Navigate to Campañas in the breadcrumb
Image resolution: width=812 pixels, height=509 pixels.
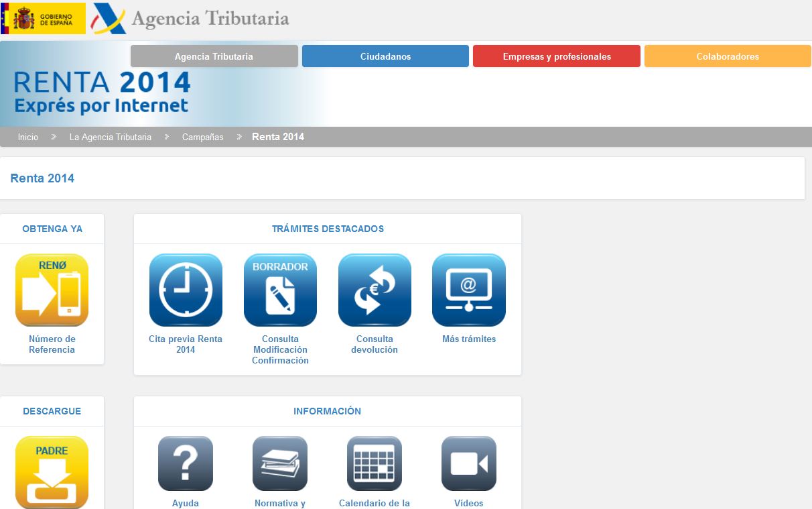click(x=203, y=137)
